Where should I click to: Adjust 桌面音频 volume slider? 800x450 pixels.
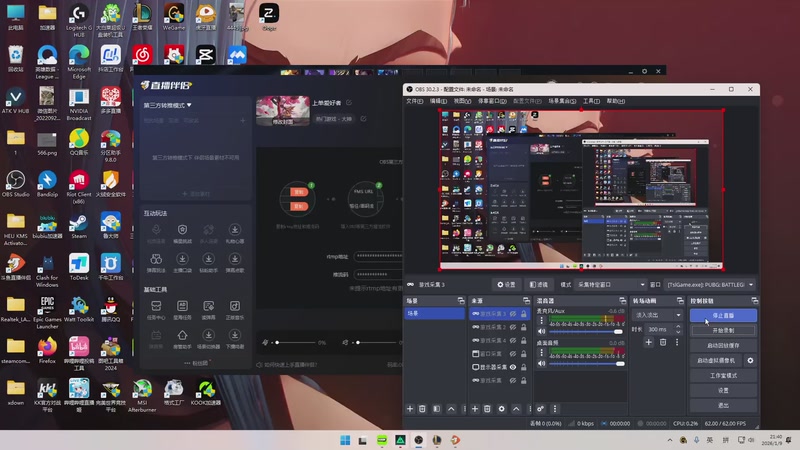point(587,364)
